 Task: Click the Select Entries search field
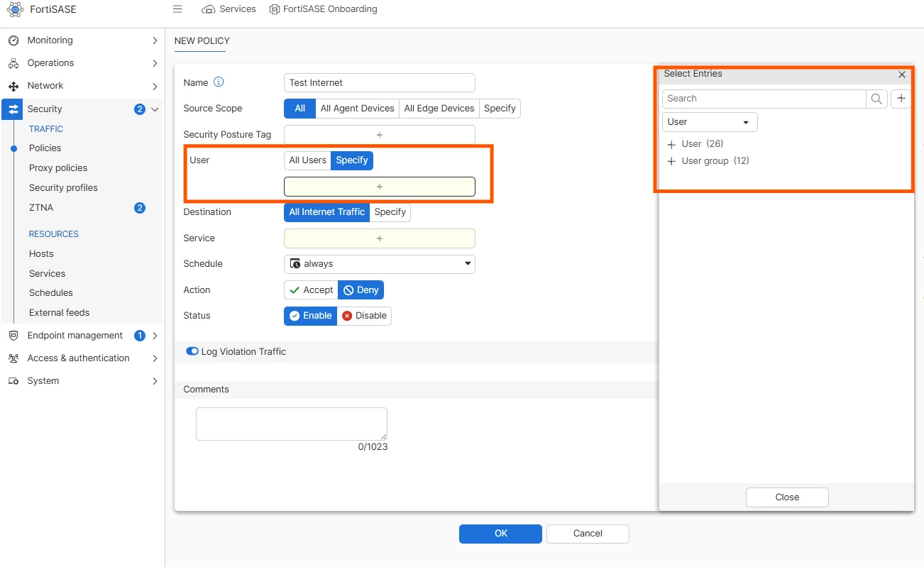coord(764,99)
